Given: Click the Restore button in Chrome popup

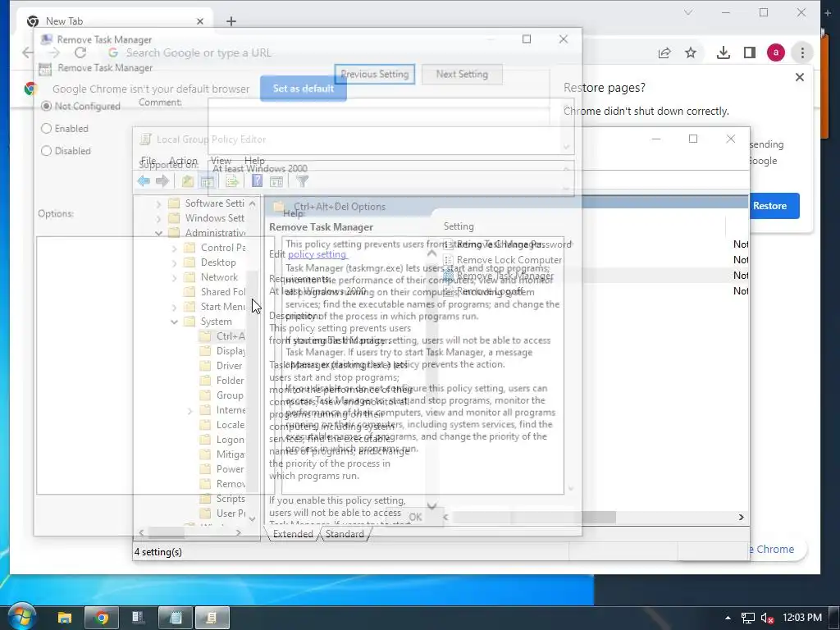Looking at the screenshot, I should pyautogui.click(x=769, y=206).
